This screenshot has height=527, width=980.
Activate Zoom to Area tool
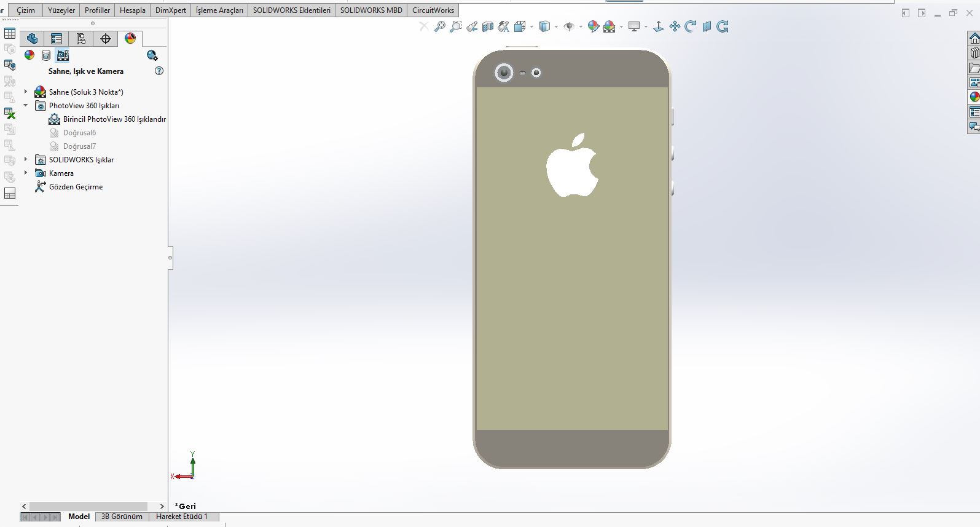coord(456,26)
